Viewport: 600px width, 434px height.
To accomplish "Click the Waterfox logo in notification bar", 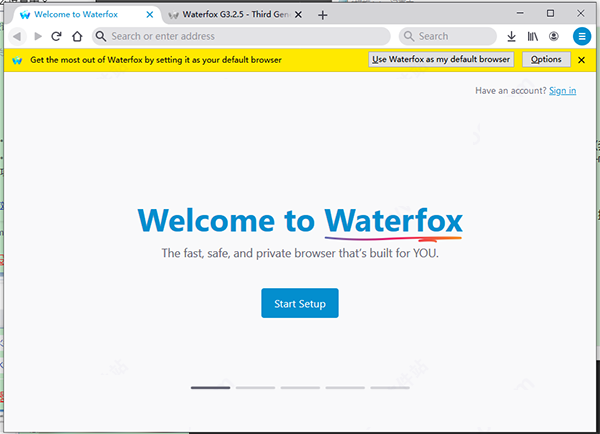I will (x=17, y=60).
